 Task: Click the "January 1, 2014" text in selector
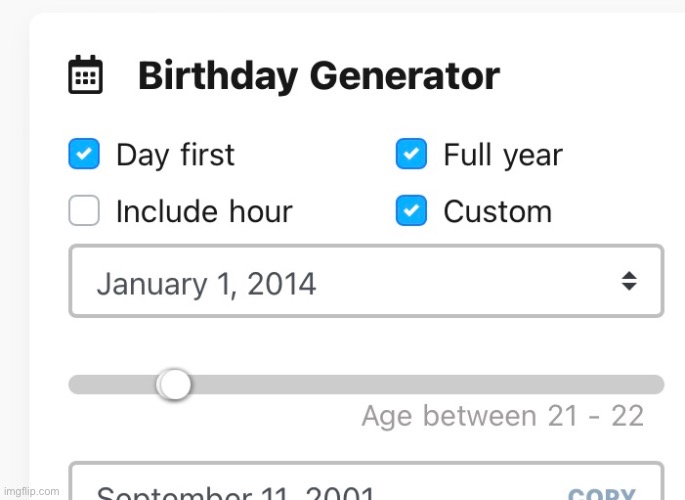coord(206,284)
